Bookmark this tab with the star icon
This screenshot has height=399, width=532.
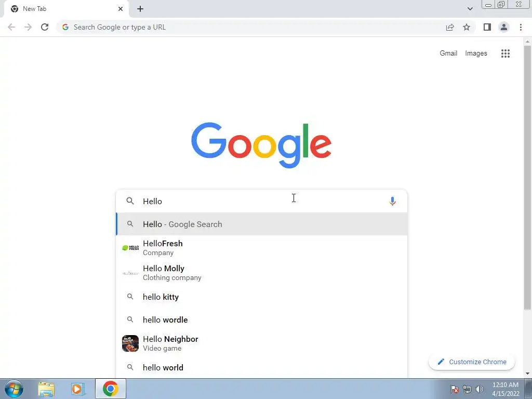467,27
